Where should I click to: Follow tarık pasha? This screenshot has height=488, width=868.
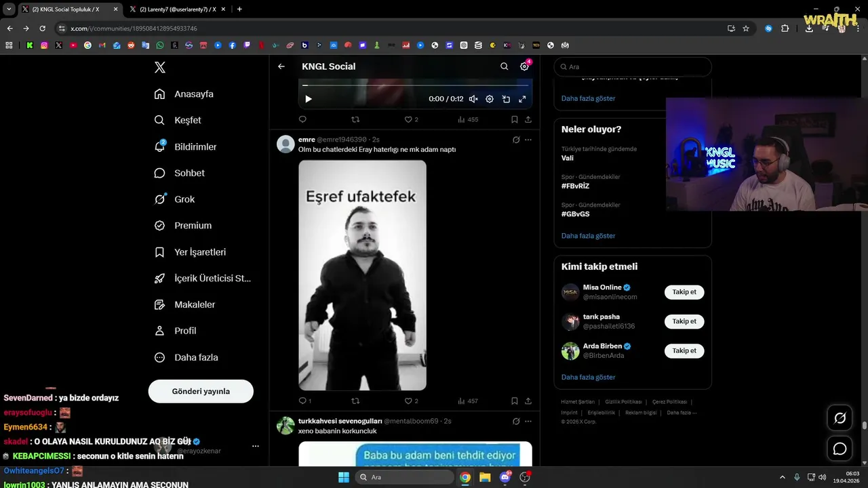click(684, 321)
